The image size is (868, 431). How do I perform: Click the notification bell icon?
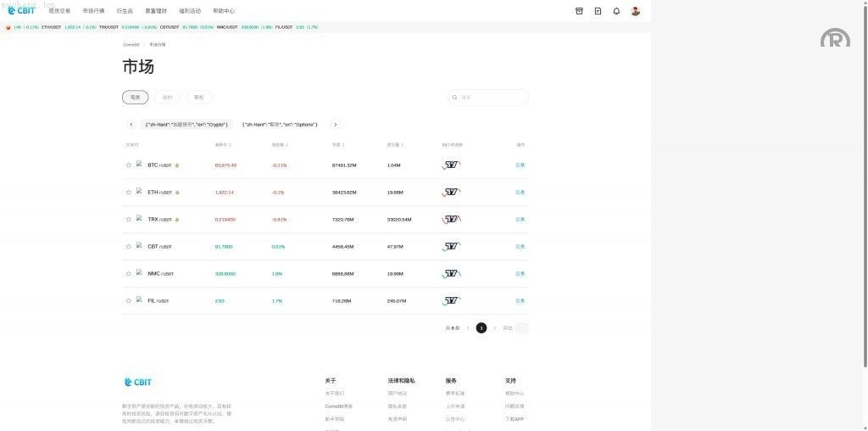(616, 11)
